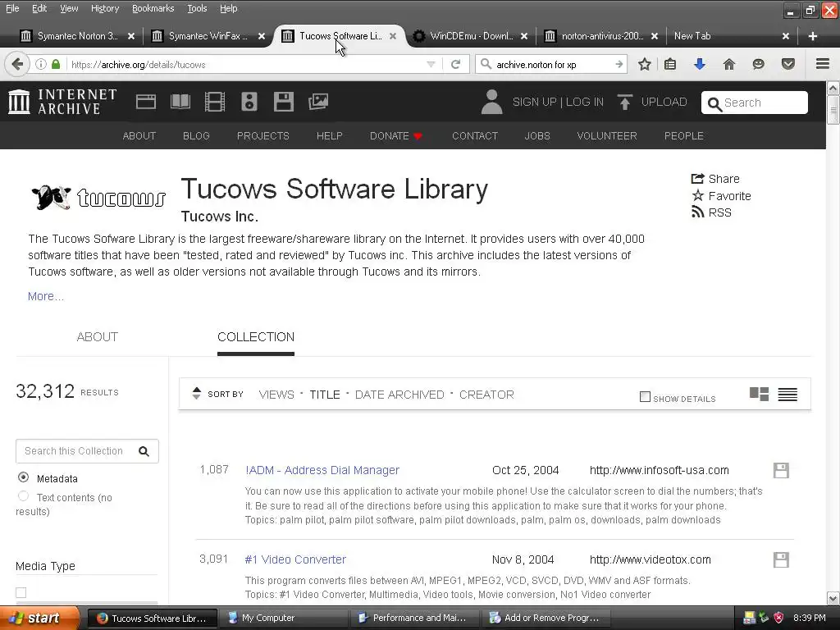Open the Tools menu
Image resolution: width=840 pixels, height=630 pixels.
tap(197, 8)
